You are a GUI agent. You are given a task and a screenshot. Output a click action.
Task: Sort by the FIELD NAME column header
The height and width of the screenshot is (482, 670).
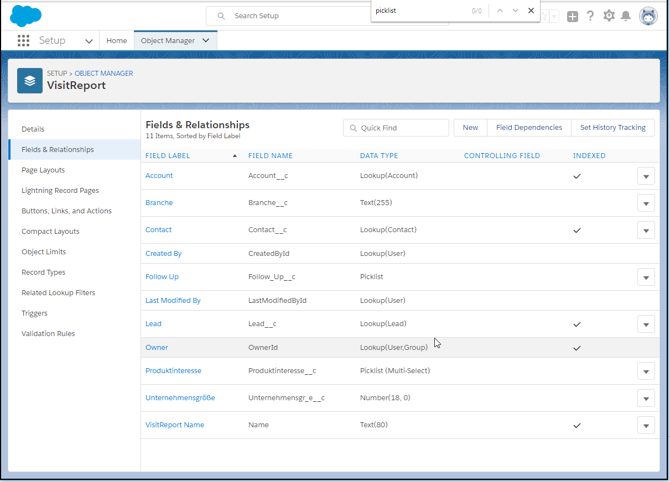click(x=270, y=156)
